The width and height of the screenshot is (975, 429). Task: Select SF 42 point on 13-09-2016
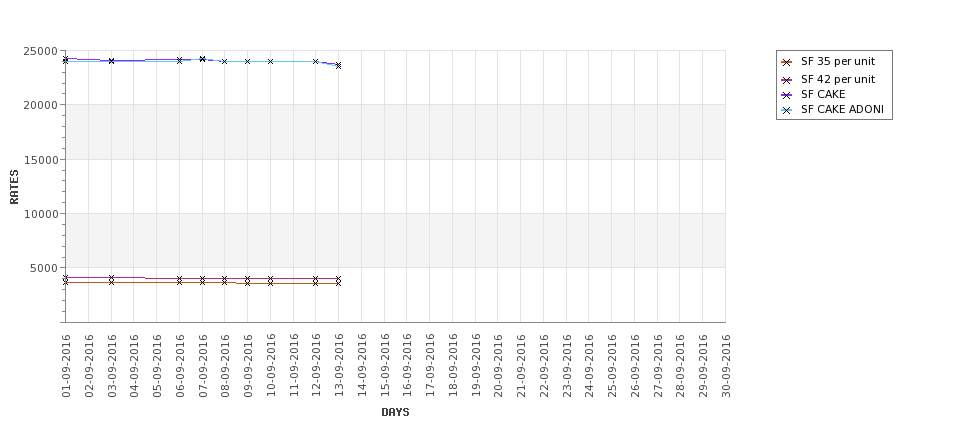tap(338, 279)
